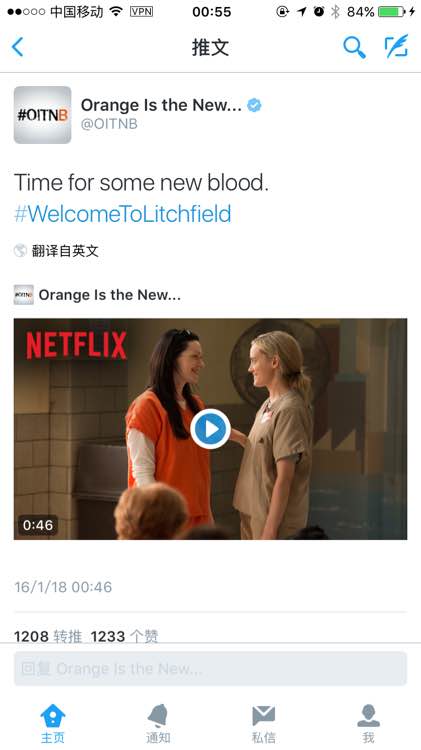Play the Netflix video
This screenshot has height=750, width=421.
coord(210,429)
